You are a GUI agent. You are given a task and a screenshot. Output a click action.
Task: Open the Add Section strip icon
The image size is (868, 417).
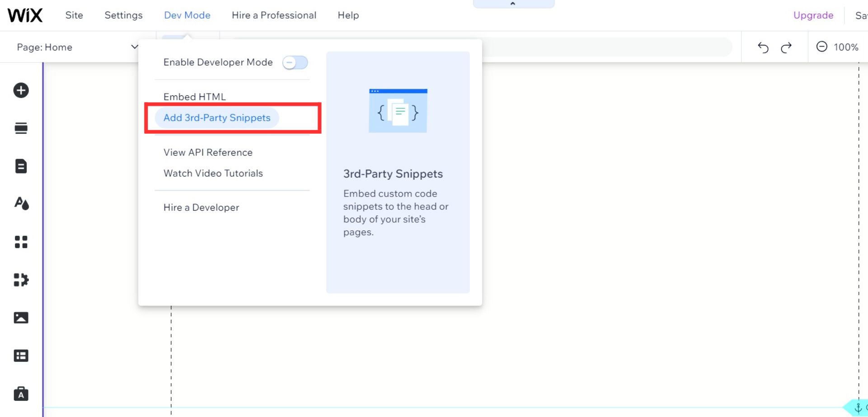[x=21, y=128]
